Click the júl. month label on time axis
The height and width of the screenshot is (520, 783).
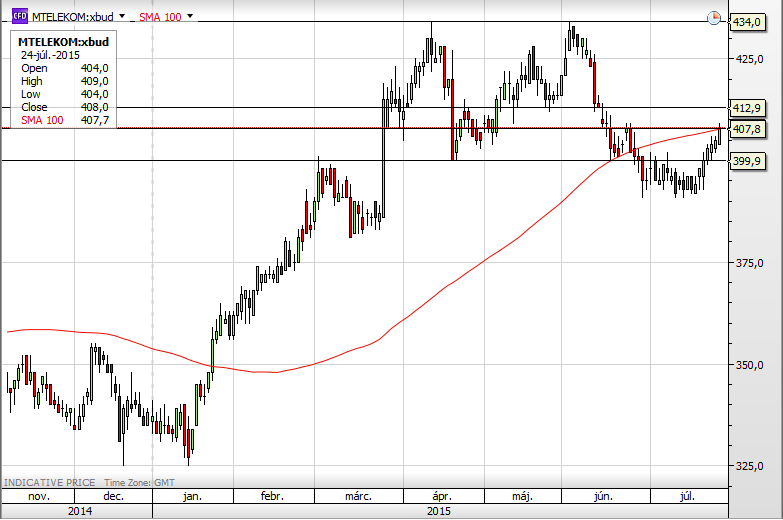click(687, 497)
